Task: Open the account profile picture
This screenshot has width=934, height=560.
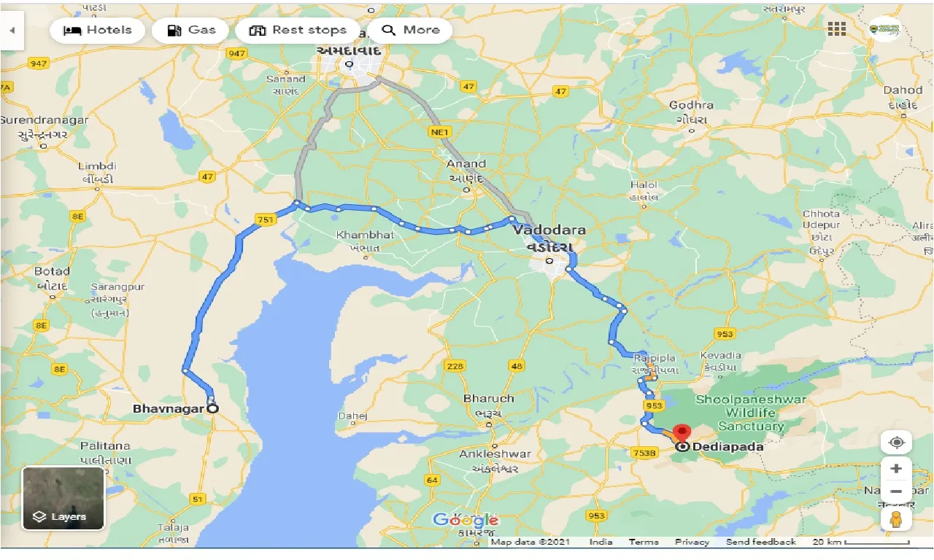Action: click(x=884, y=29)
